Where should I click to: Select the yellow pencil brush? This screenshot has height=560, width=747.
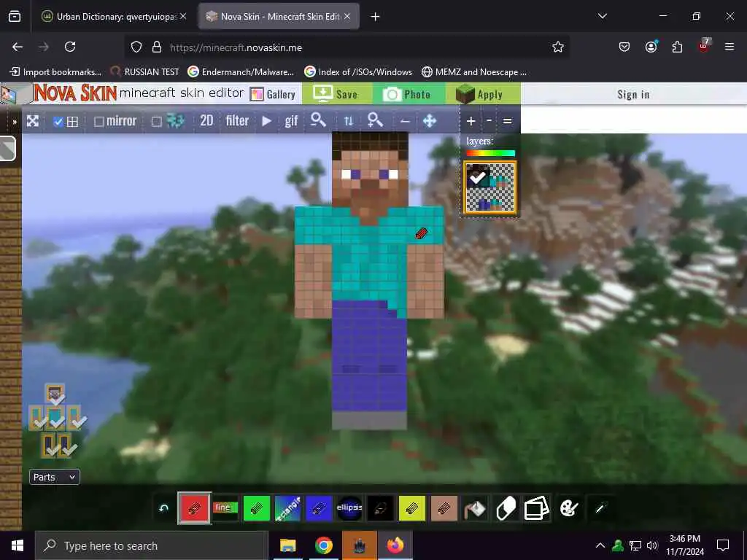coord(412,508)
